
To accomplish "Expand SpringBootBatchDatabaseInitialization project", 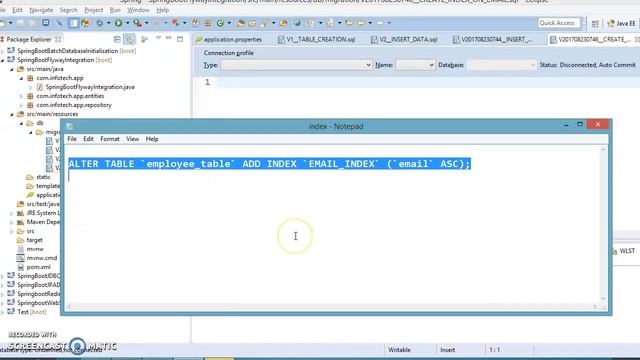I will coord(3,51).
